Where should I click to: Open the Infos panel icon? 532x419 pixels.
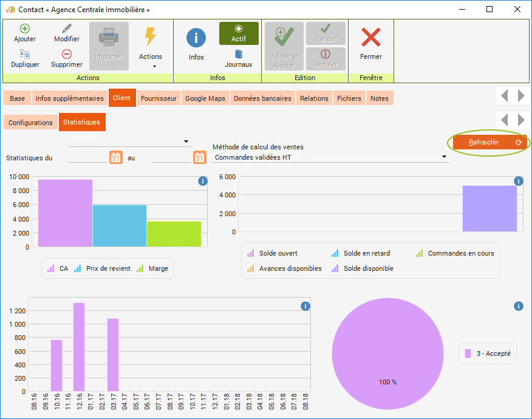coord(196,38)
